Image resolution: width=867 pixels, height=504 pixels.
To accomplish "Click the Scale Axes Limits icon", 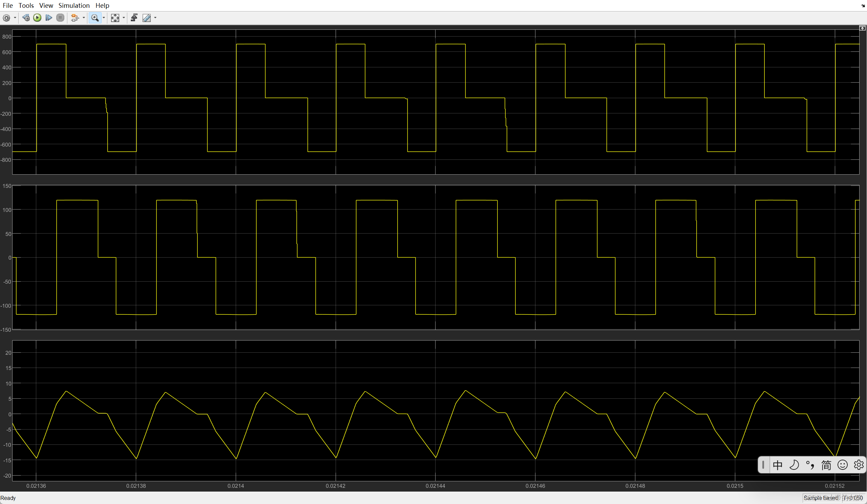I will coord(115,18).
